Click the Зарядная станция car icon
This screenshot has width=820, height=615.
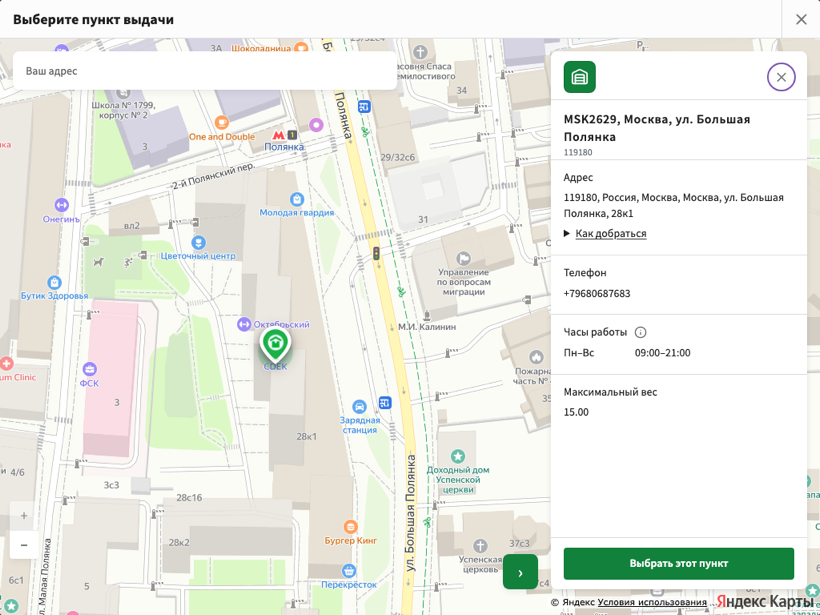click(x=359, y=406)
